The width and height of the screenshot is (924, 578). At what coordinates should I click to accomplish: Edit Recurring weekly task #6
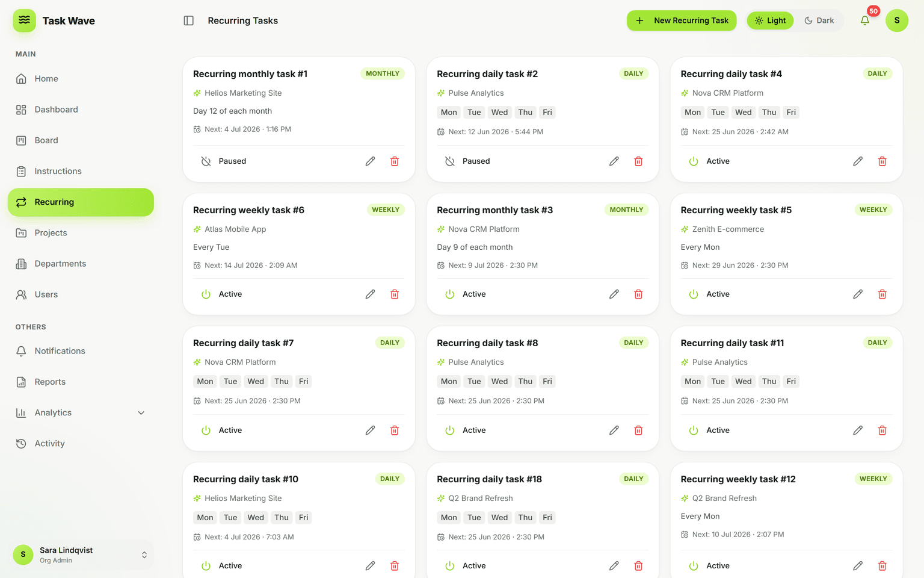(x=370, y=294)
